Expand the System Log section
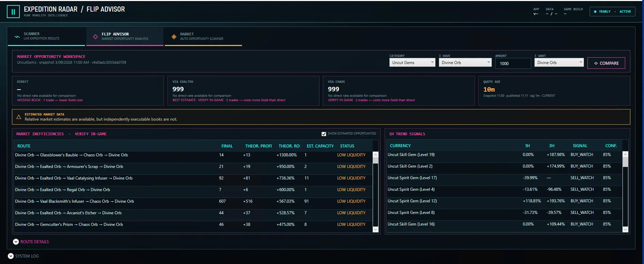Viewport: 644px width, 264px height. (23, 256)
